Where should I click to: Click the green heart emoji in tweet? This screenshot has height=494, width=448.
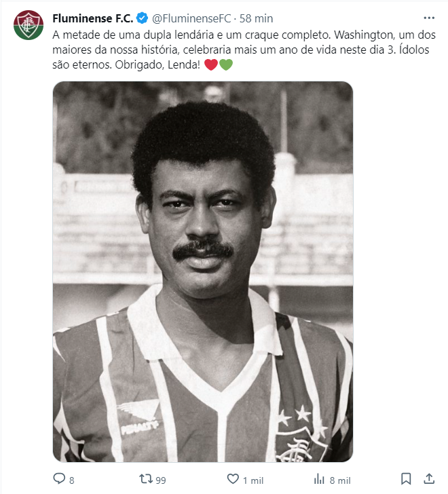(x=226, y=64)
